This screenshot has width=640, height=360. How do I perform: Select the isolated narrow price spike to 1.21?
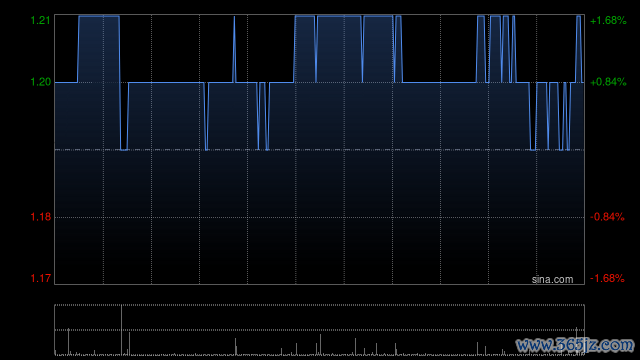tap(234, 49)
